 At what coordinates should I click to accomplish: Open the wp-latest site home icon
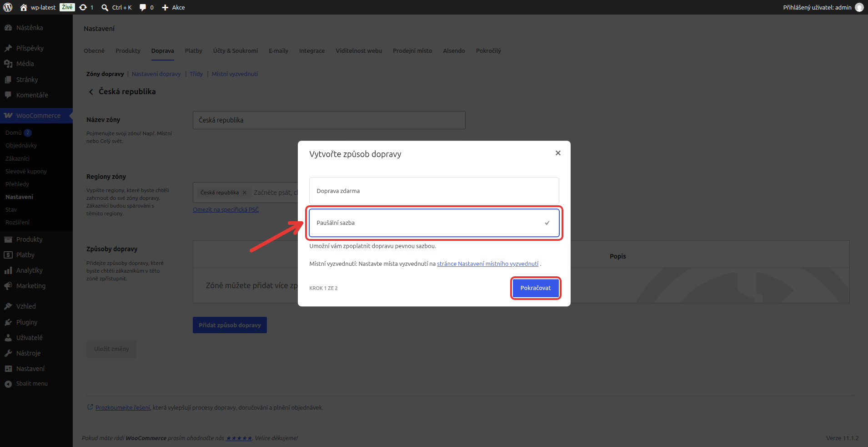24,7
